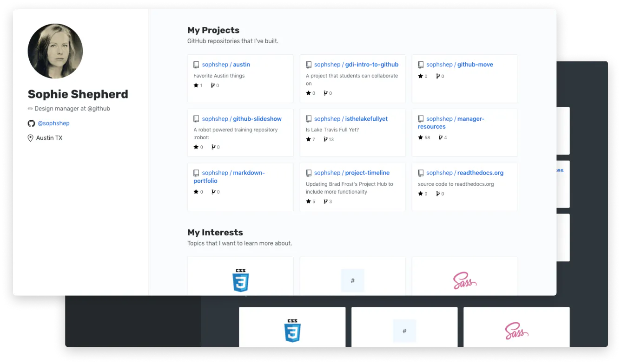The width and height of the screenshot is (621, 364).
Task: Open the sophshep / project-timeline repository
Action: click(352, 173)
